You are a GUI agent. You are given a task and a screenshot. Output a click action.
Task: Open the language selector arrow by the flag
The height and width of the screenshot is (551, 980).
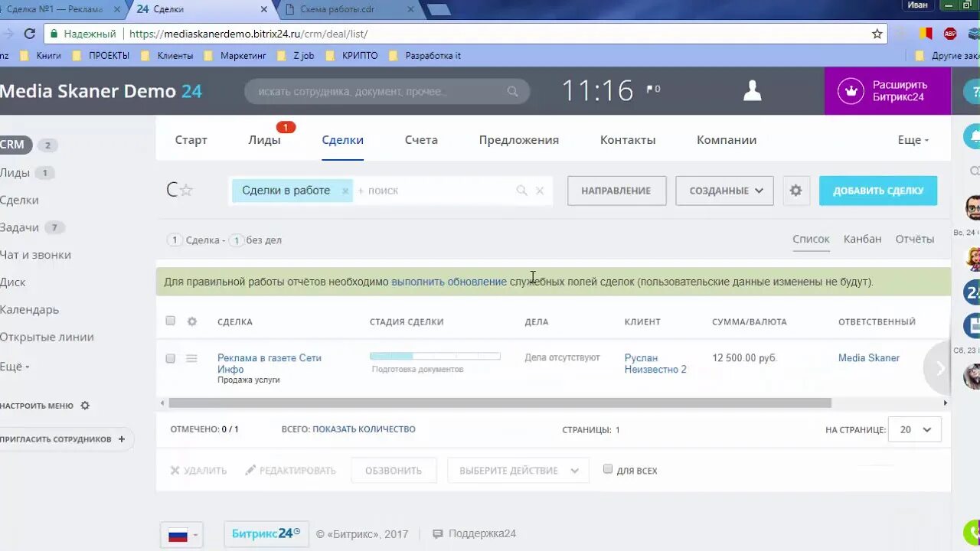(196, 535)
